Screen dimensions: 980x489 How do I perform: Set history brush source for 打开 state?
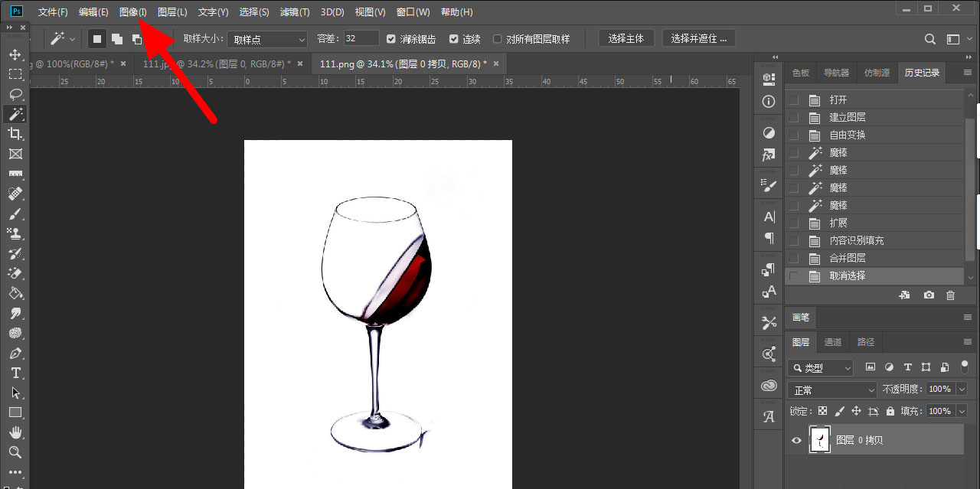coord(794,99)
